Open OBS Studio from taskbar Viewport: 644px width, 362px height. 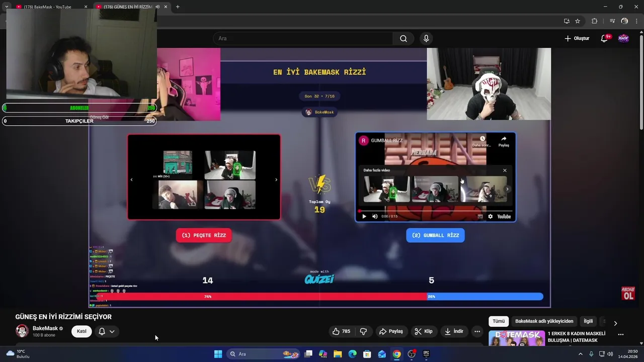[412, 354]
